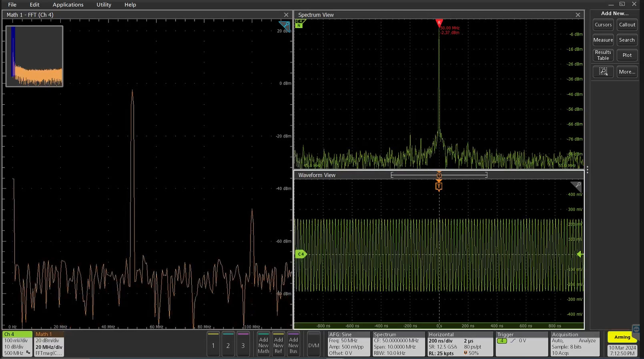The width and height of the screenshot is (644, 359).
Task: Click the Spectrum View title
Action: point(316,15)
